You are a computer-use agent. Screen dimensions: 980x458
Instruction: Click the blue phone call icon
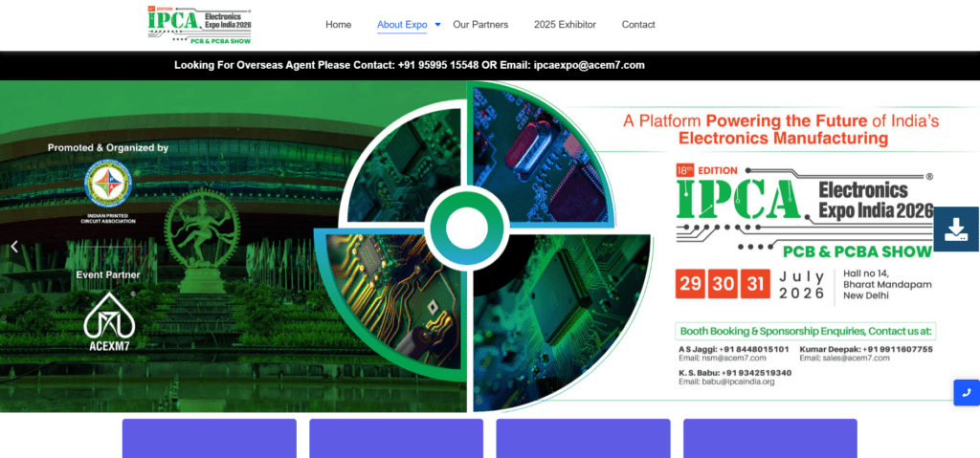pos(966,393)
